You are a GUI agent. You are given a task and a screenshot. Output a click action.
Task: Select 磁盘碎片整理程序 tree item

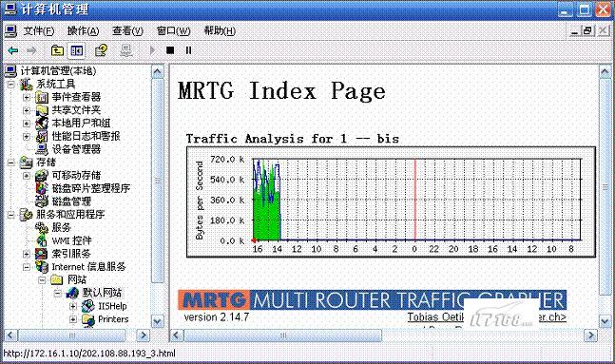[90, 188]
